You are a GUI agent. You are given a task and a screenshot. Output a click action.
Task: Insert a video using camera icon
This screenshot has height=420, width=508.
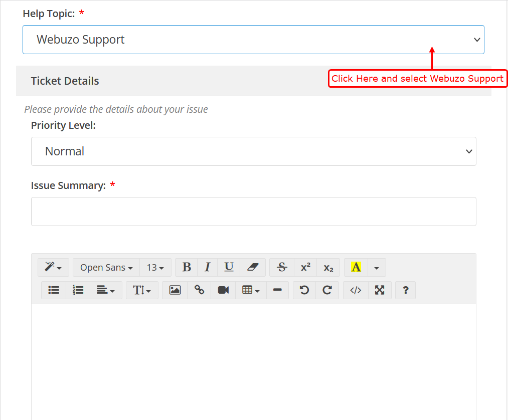tap(223, 290)
